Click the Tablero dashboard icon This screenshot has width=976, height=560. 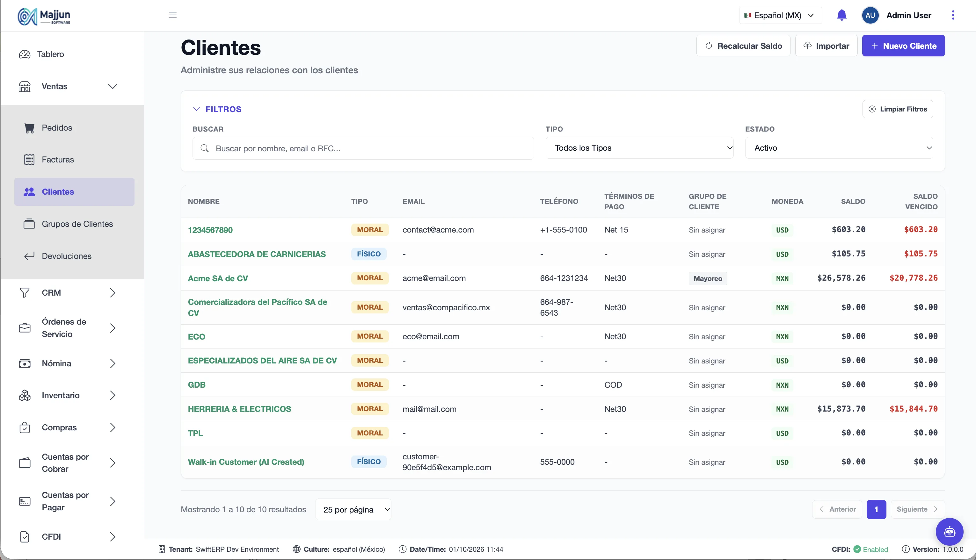click(x=25, y=54)
